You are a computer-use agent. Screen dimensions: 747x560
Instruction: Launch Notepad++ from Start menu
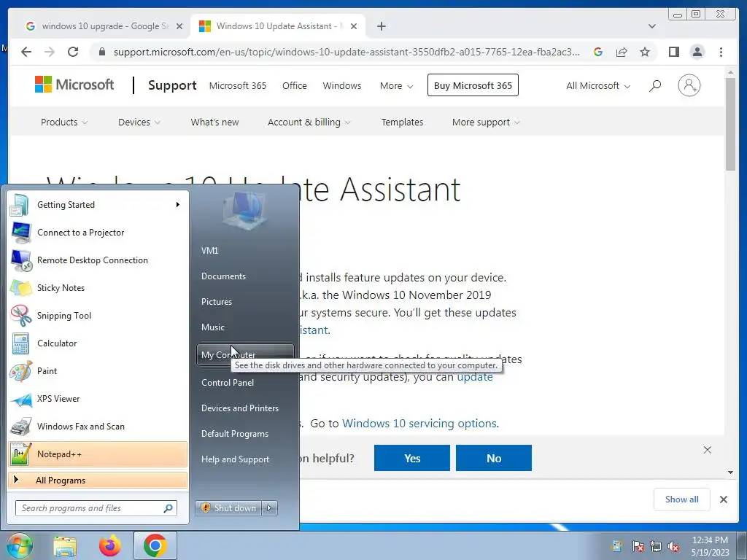tap(98, 454)
